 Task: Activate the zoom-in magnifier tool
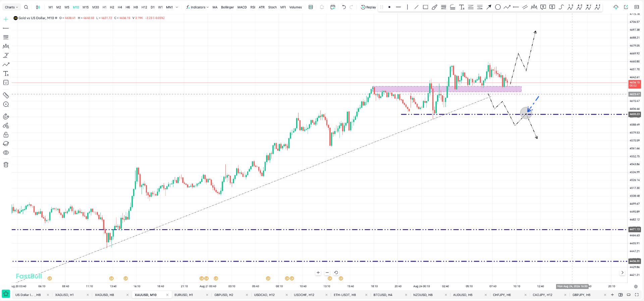[x=6, y=104]
